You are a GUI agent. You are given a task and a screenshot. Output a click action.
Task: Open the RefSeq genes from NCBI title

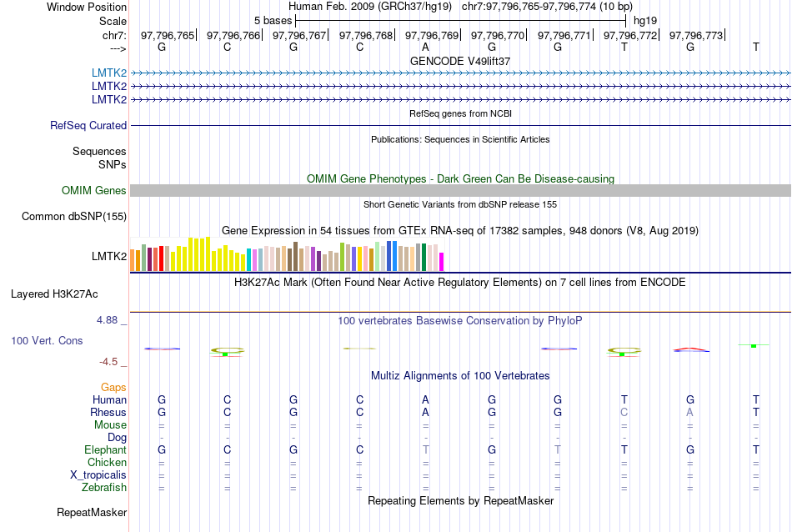[x=460, y=113]
